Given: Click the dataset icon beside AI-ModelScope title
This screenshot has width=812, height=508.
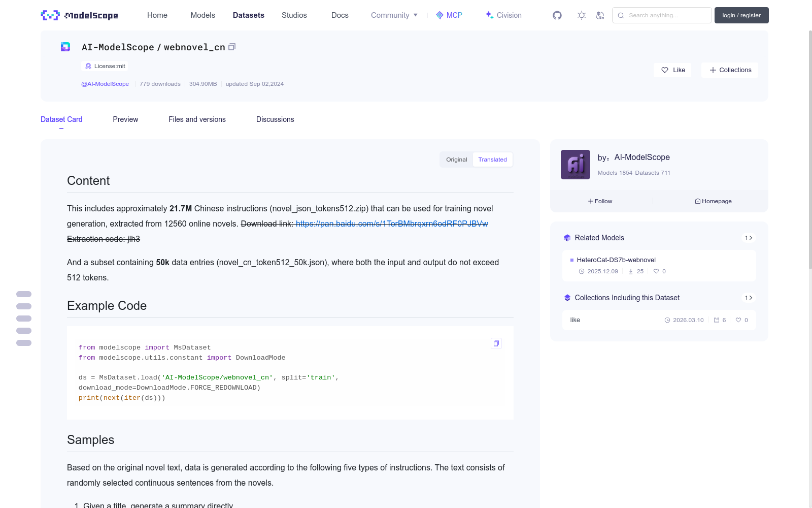Looking at the screenshot, I should 65,47.
